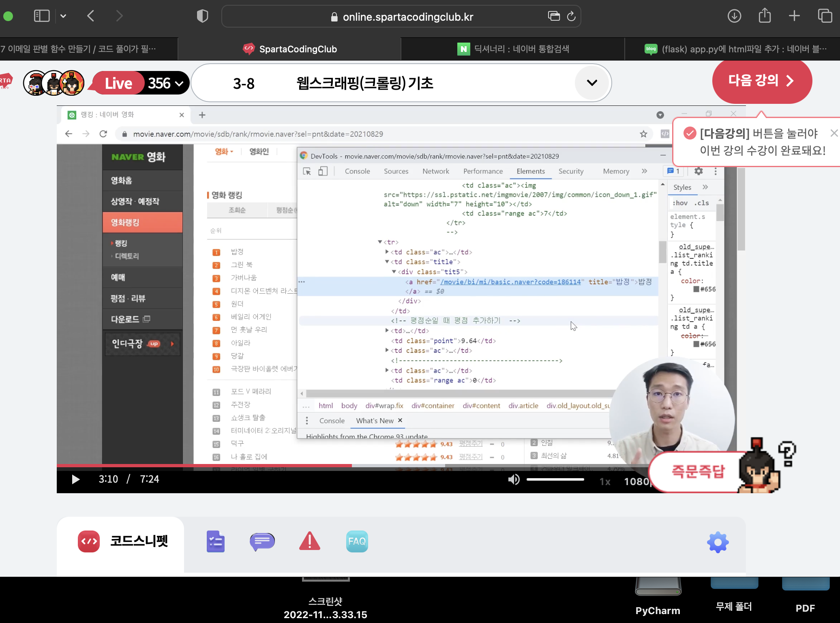This screenshot has height=623, width=840.
Task: Toggle Safari sidebar icon
Action: [x=42, y=16]
